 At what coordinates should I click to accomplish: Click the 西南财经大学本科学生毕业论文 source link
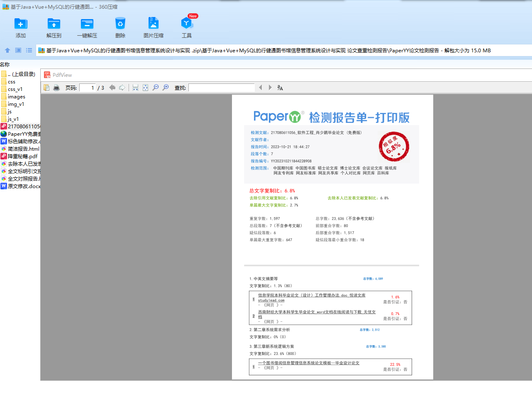pyautogui.click(x=317, y=314)
